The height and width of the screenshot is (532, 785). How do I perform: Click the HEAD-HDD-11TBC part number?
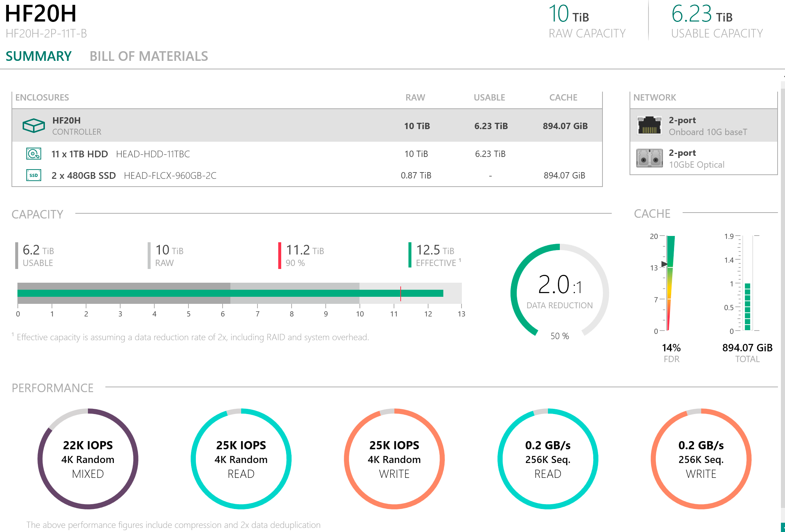pyautogui.click(x=153, y=154)
